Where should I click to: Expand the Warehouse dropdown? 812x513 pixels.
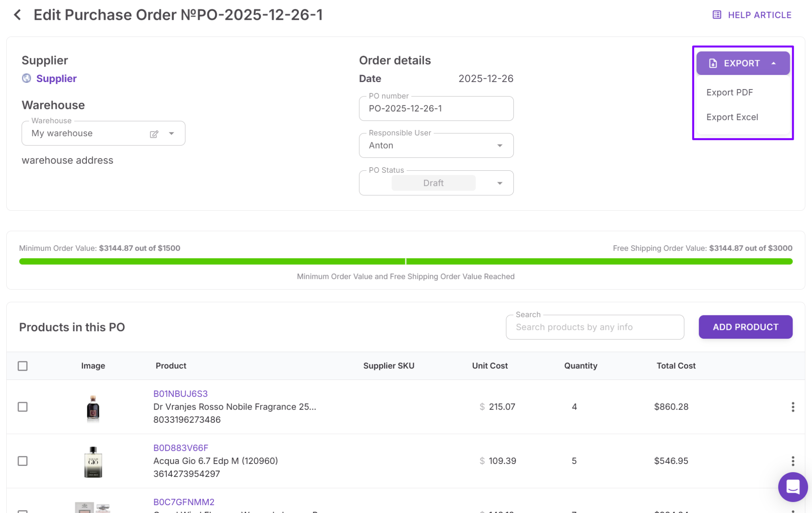pos(172,133)
